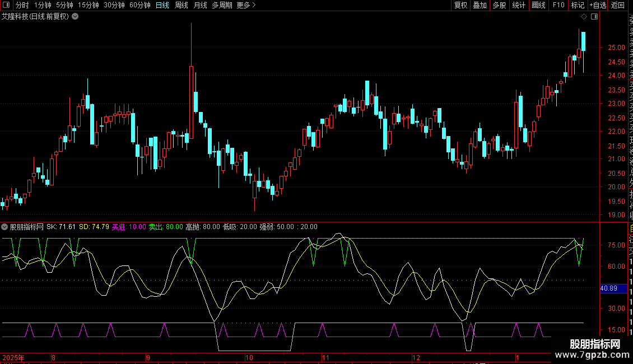
Task: Open the 画线 drawing tools
Action: click(x=538, y=5)
